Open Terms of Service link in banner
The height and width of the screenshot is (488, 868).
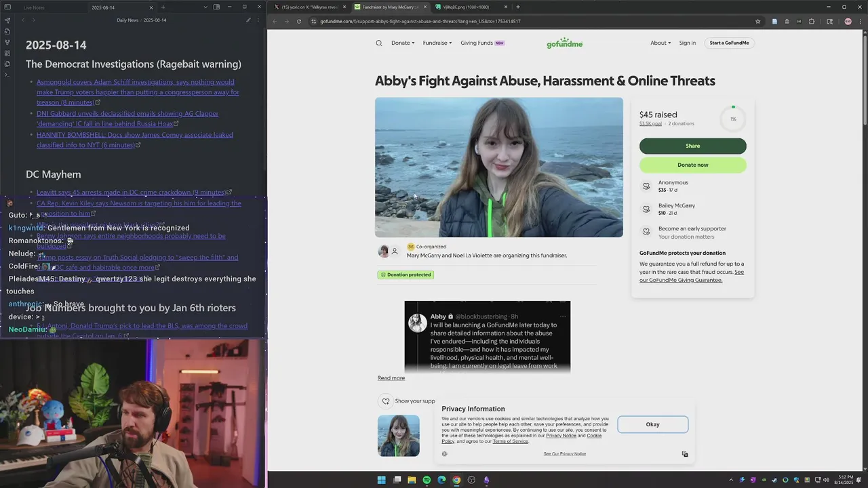(511, 441)
